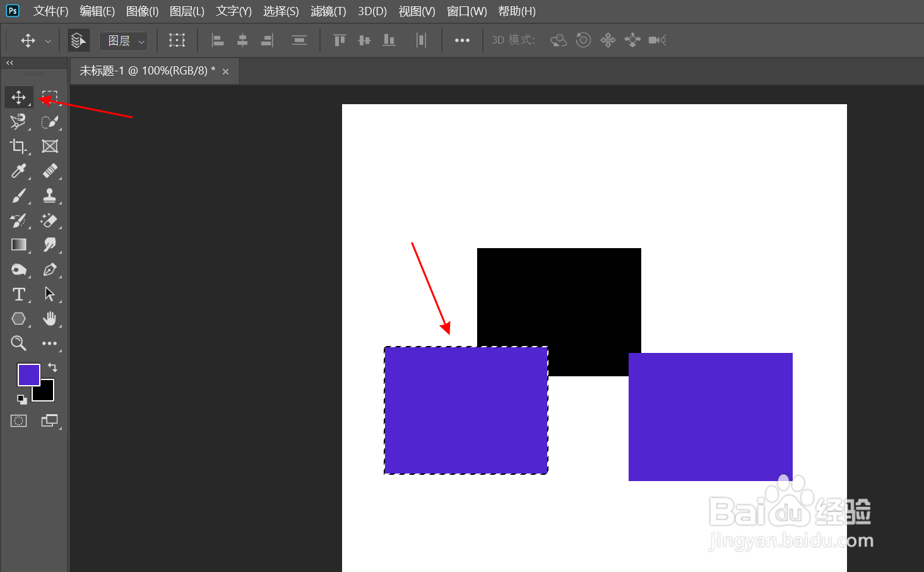Open the 滤镜(T) menu

coord(328,11)
